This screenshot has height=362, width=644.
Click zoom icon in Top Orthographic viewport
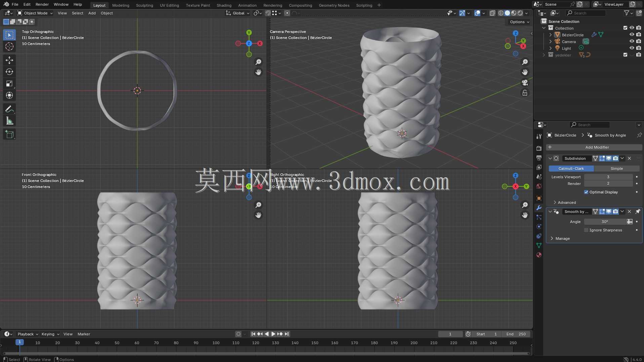[x=258, y=62]
